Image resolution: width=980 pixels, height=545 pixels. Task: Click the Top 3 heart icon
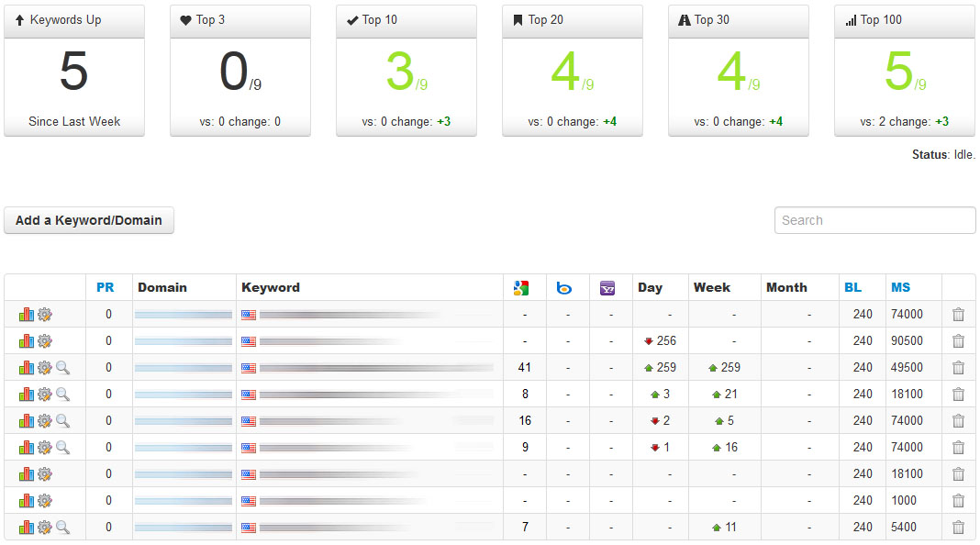[185, 20]
